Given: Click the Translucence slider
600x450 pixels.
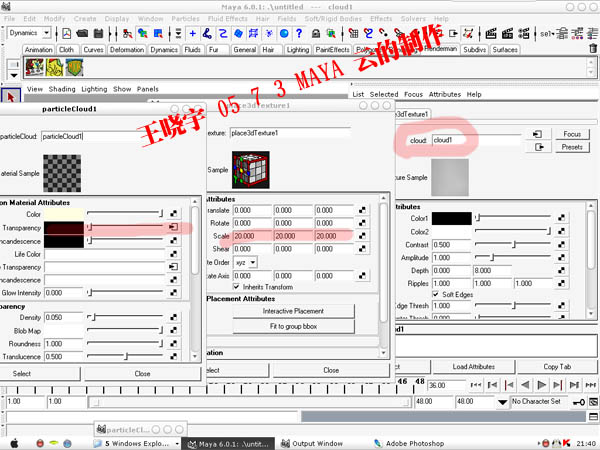Looking at the screenshot, I should coord(125,356).
